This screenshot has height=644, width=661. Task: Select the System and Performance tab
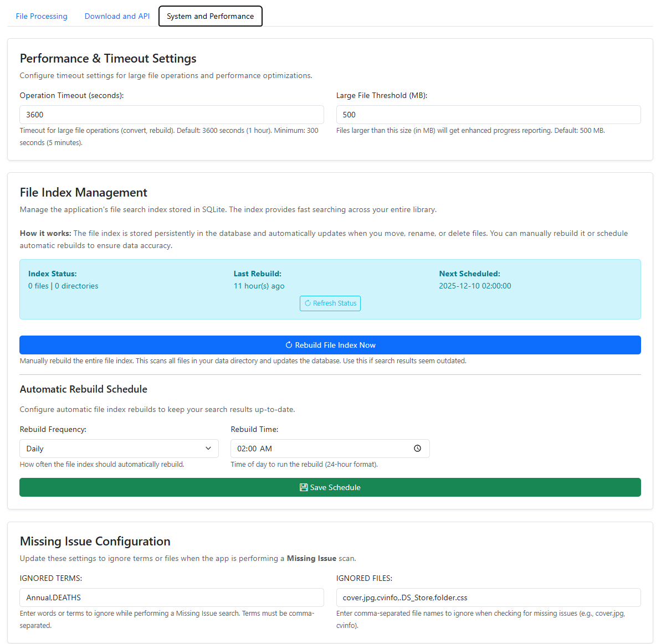pyautogui.click(x=210, y=16)
